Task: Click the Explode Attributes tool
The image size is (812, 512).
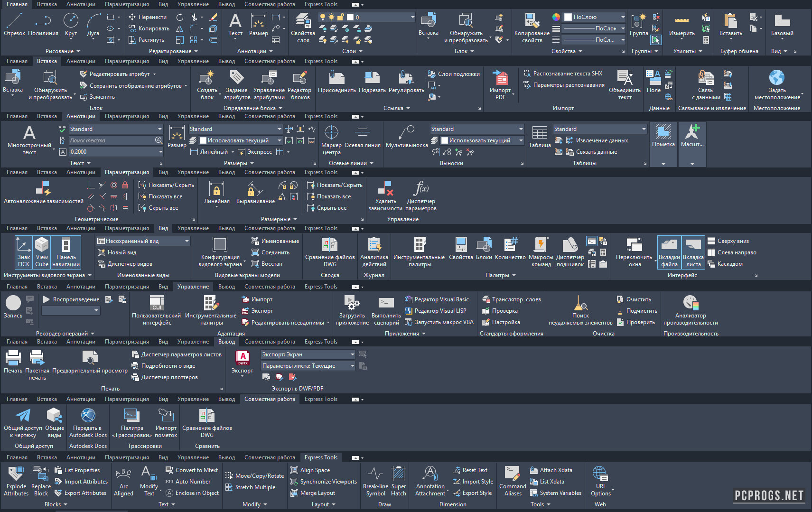Action: point(16,481)
